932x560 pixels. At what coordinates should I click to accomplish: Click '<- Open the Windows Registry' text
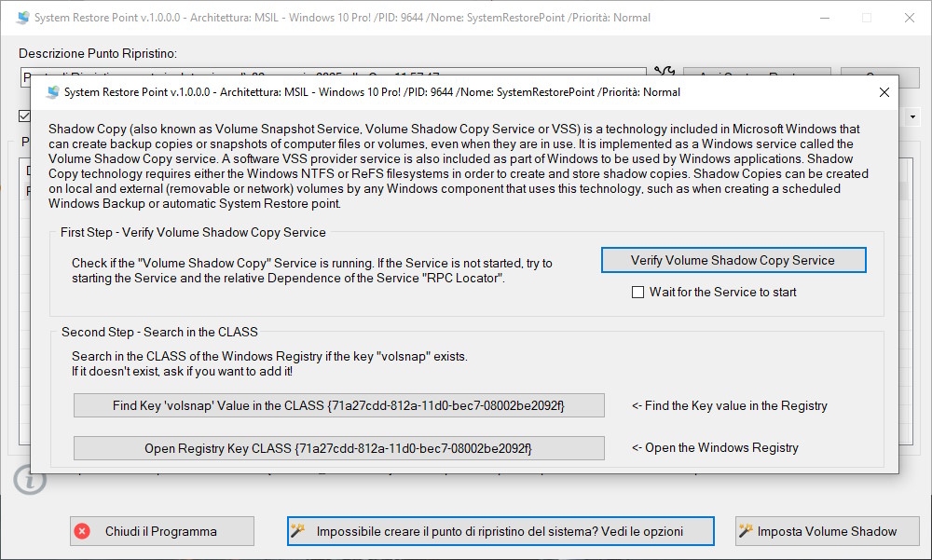pos(715,447)
